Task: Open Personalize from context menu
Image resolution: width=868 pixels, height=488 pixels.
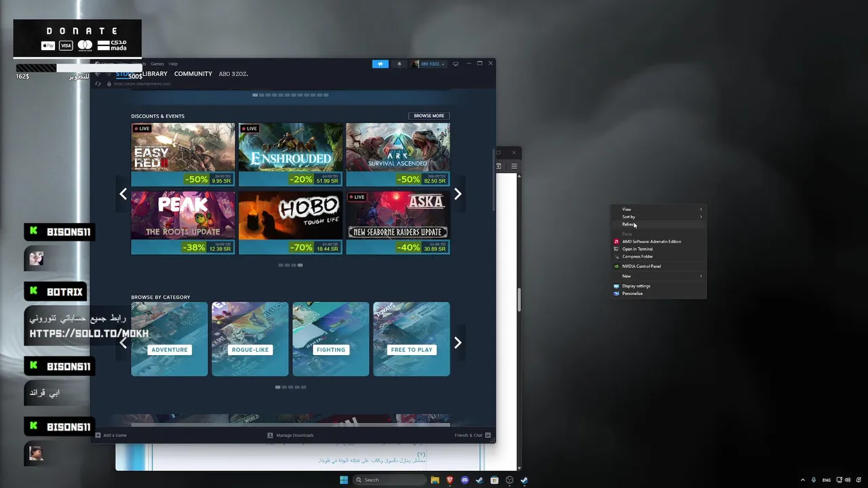Action: [659, 293]
